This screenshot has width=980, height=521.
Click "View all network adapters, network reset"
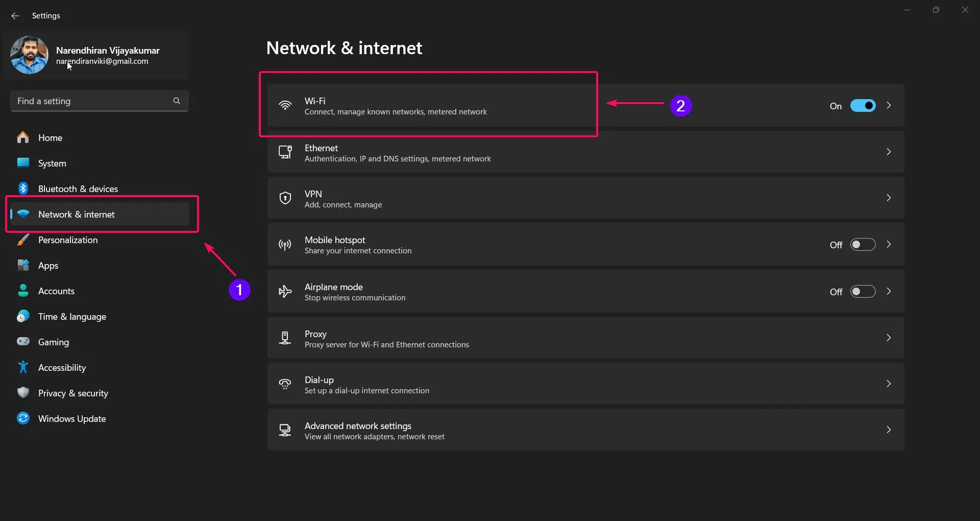pyautogui.click(x=374, y=437)
